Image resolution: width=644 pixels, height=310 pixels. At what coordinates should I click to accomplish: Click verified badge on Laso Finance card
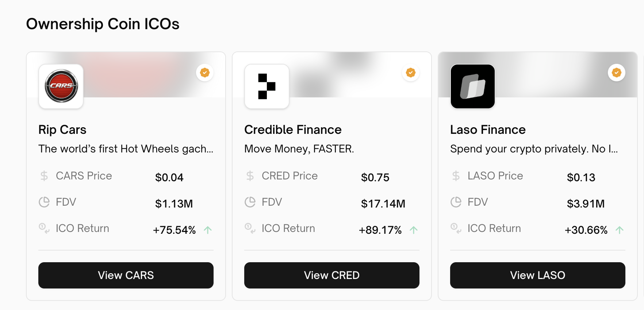[617, 73]
